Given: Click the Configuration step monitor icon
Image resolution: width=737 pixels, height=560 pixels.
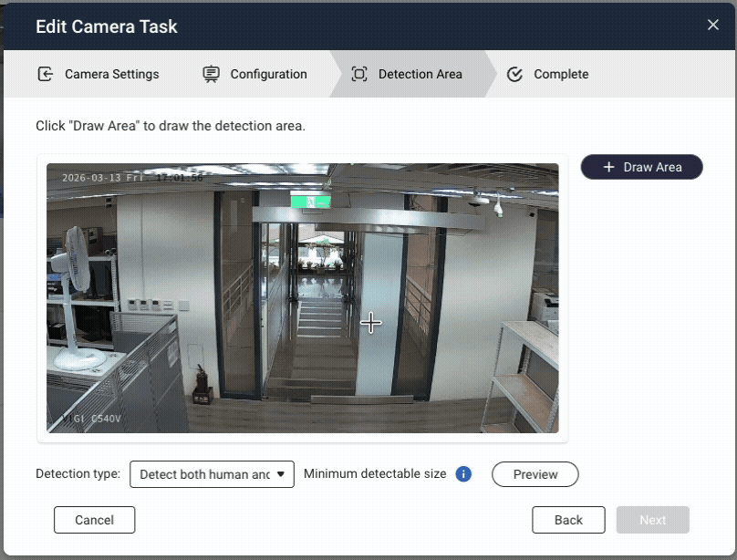Looking at the screenshot, I should click(211, 74).
